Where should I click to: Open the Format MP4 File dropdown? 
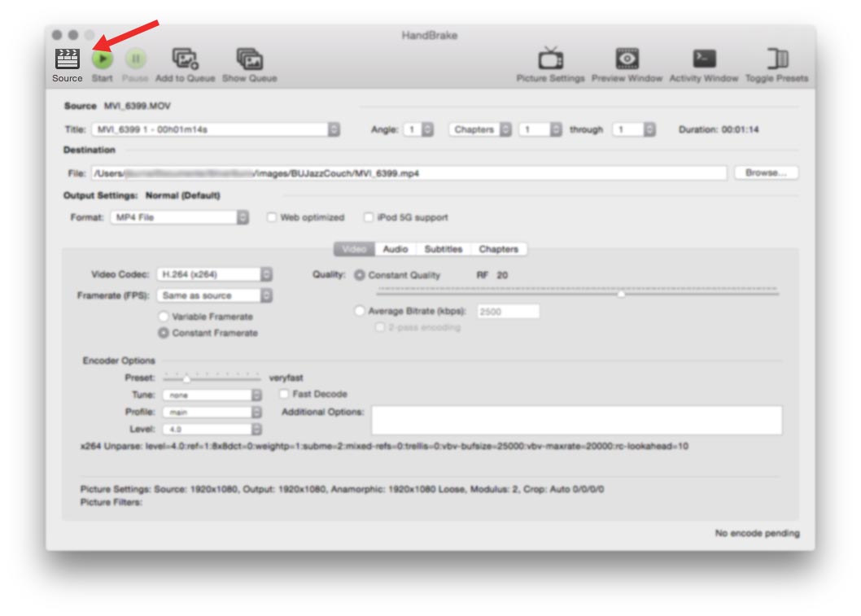click(x=180, y=217)
